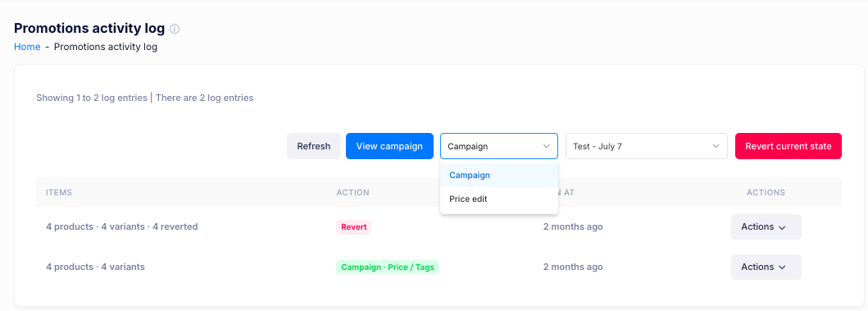The height and width of the screenshot is (311, 868).
Task: Click the pink Revert action badge
Action: tap(354, 227)
